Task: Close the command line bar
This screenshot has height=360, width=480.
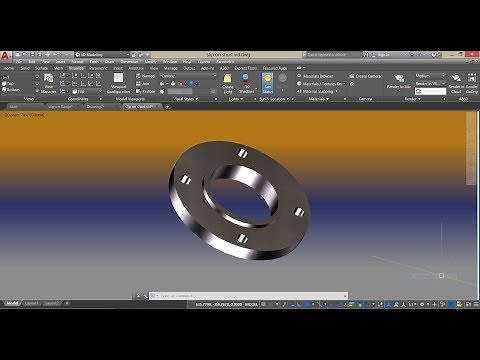Action: coord(138,296)
